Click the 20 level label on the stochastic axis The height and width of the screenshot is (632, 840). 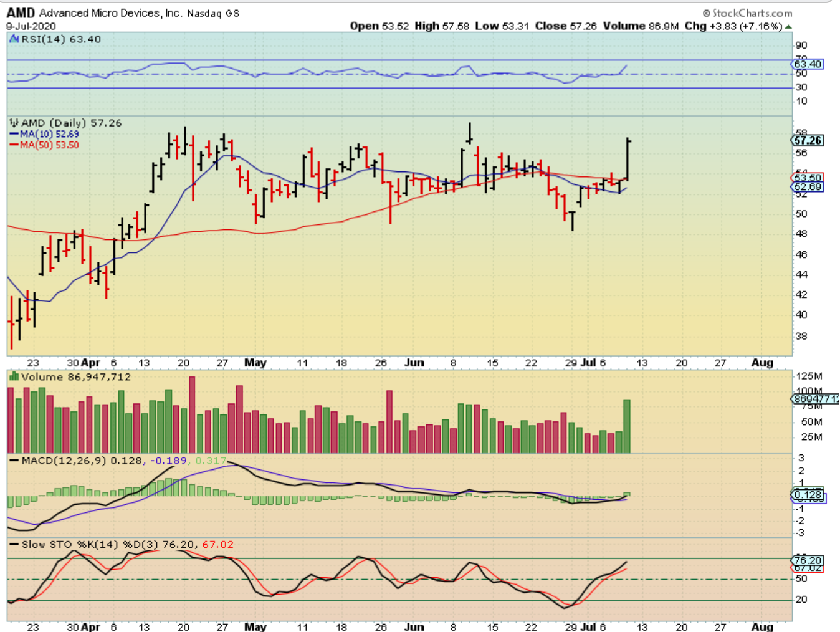pyautogui.click(x=801, y=600)
